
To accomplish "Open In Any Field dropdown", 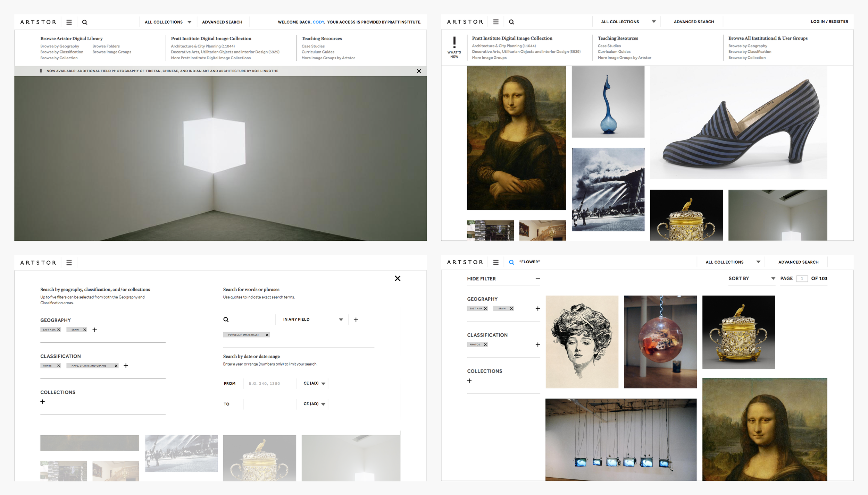I will pos(312,320).
